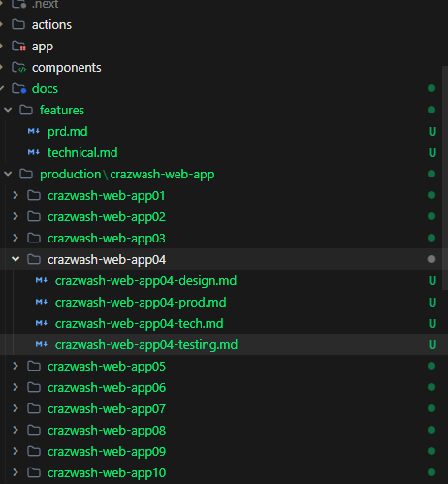
Task: Click the docs folder icon with blue dot
Action: (18, 88)
